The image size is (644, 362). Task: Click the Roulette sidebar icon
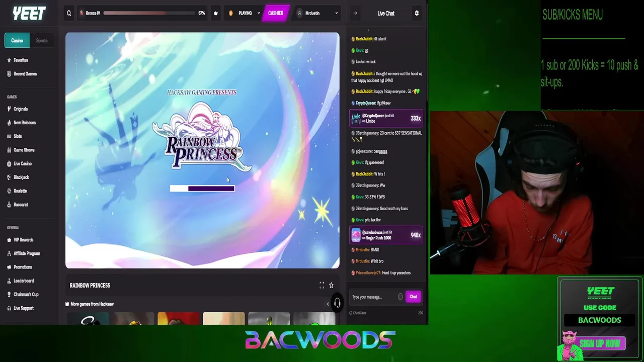click(x=9, y=191)
